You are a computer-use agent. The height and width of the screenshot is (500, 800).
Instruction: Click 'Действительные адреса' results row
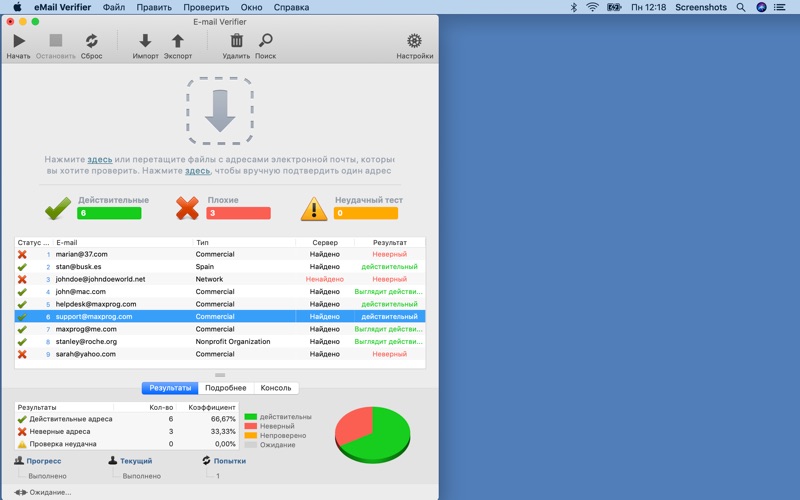pos(127,419)
